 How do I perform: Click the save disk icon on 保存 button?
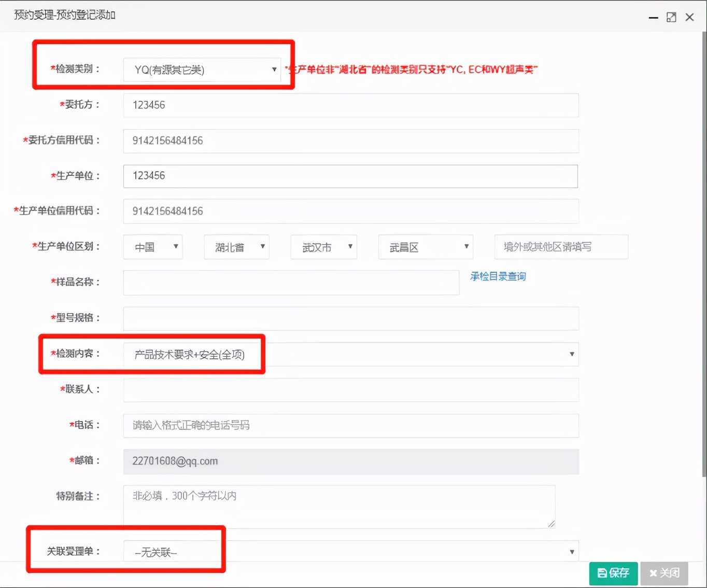[602, 573]
